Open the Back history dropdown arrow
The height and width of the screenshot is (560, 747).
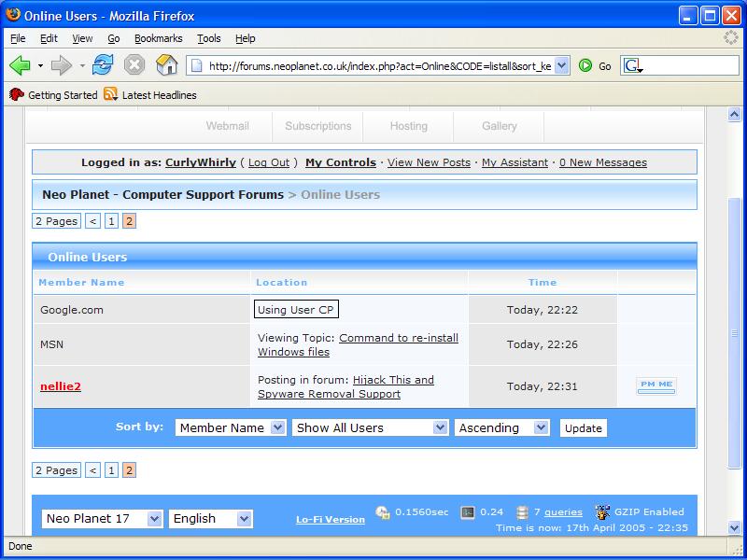tap(40, 65)
